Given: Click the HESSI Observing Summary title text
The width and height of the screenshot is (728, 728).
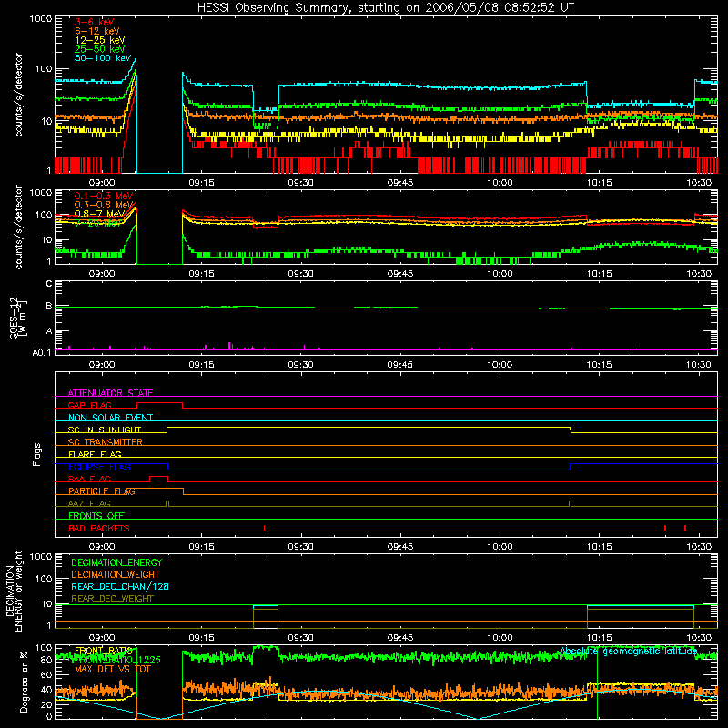Looking at the screenshot, I should point(385,8).
